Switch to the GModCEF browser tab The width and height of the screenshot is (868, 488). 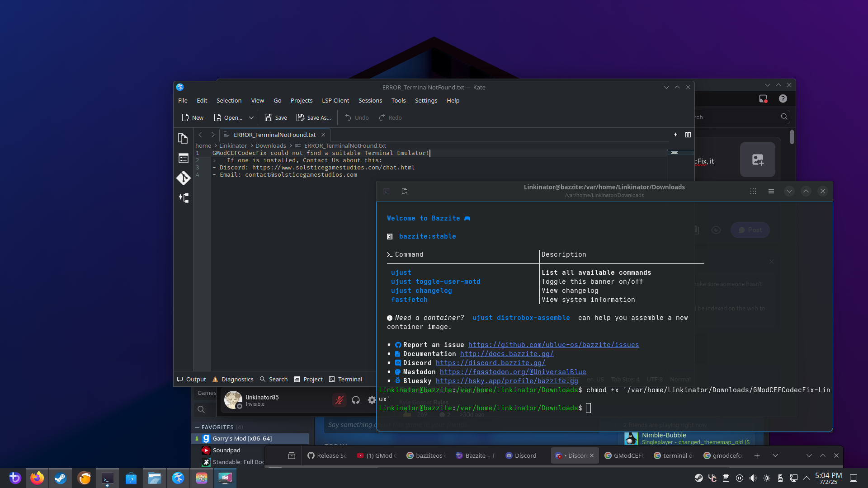[x=624, y=455]
